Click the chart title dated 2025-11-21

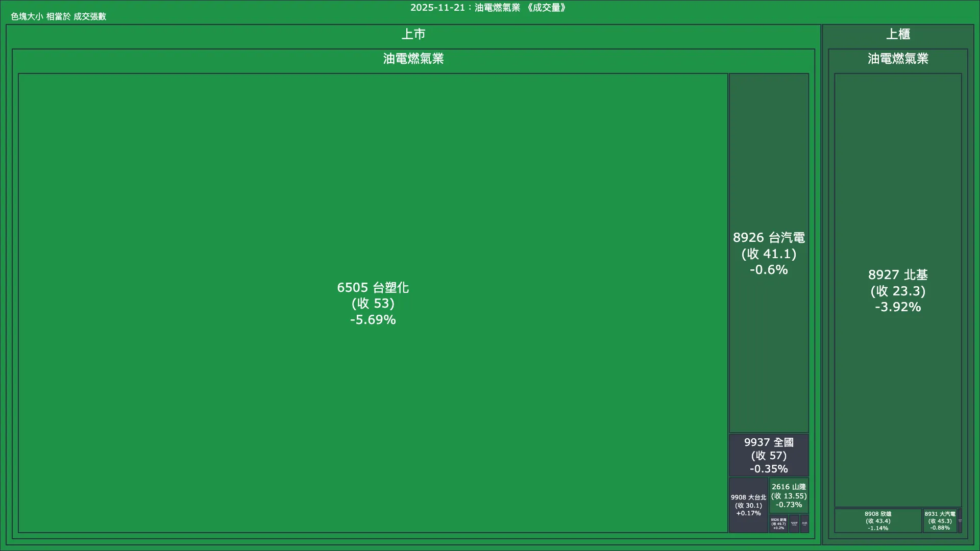coord(489,8)
